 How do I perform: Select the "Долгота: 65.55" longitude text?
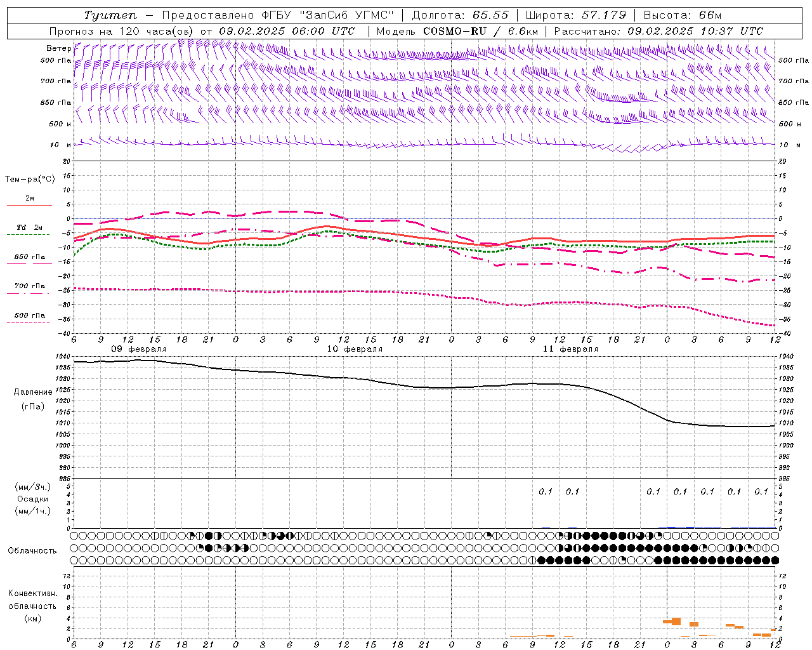461,15
